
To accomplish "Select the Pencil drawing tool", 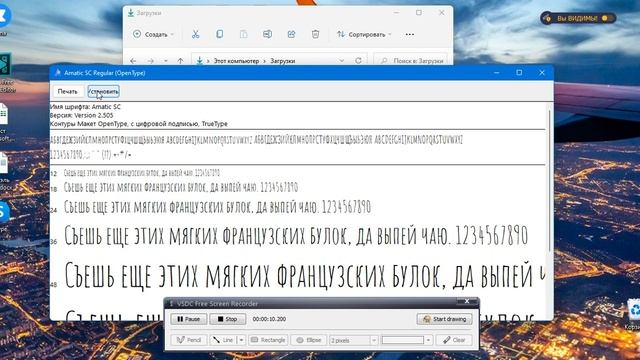I will click(189, 340).
